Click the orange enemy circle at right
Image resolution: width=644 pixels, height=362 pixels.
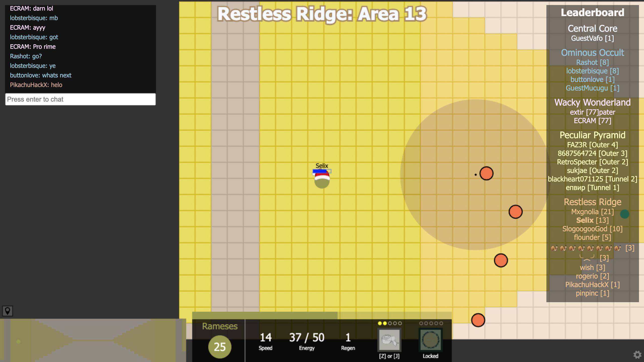click(x=486, y=173)
